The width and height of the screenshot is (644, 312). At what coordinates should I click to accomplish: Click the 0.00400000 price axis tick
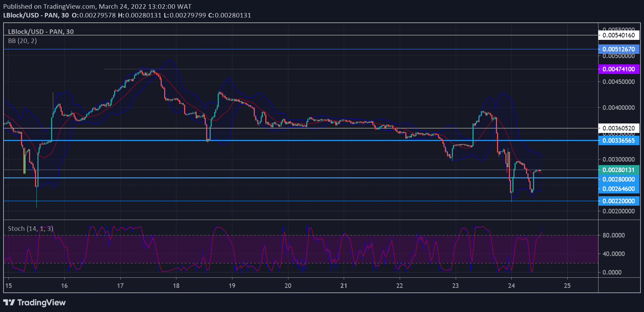pyautogui.click(x=618, y=108)
